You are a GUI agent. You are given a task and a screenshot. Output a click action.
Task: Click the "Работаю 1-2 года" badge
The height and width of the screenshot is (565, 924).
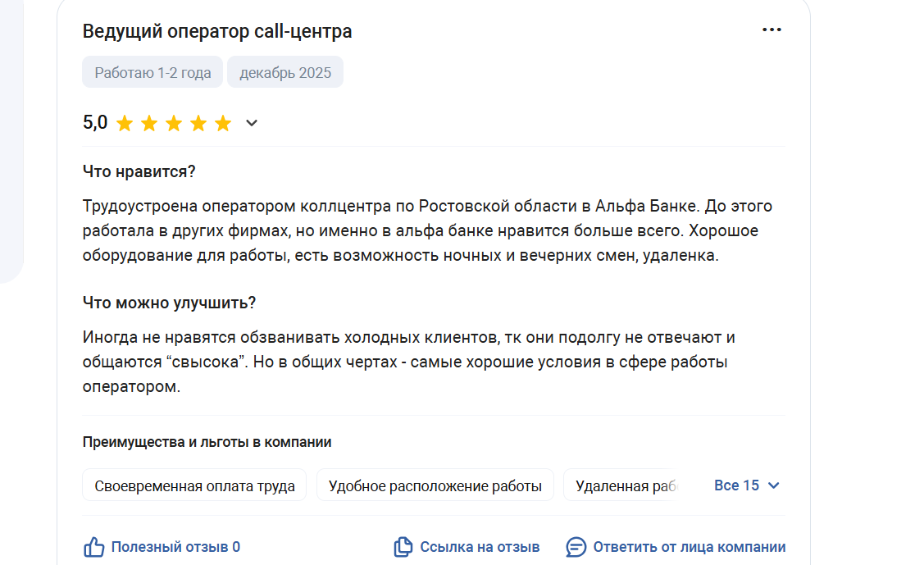coord(152,72)
